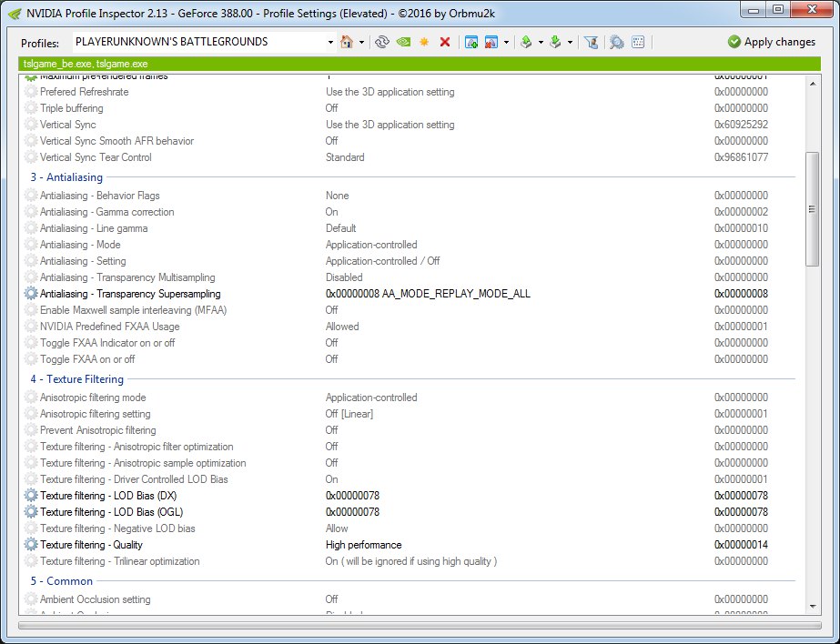Create a new profile with the sun icon

pos(424,42)
